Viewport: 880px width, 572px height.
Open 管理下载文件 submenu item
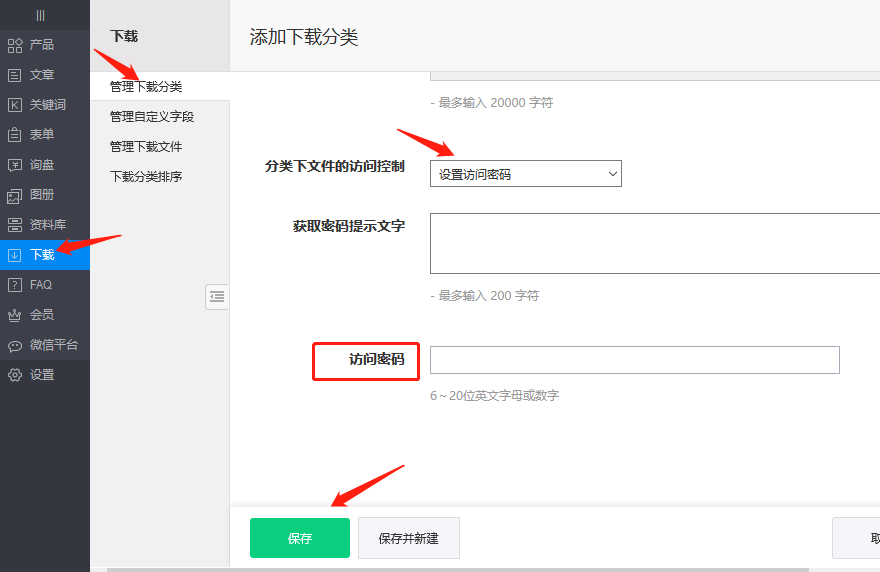[x=146, y=147]
